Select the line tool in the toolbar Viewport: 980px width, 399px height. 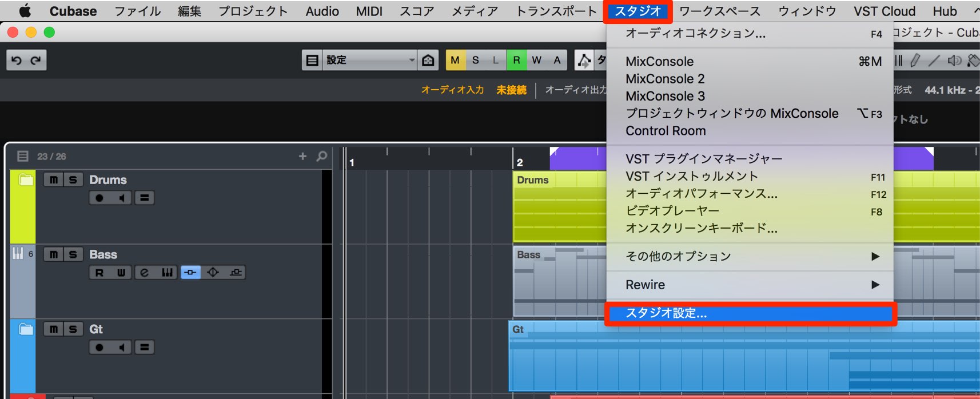[934, 60]
